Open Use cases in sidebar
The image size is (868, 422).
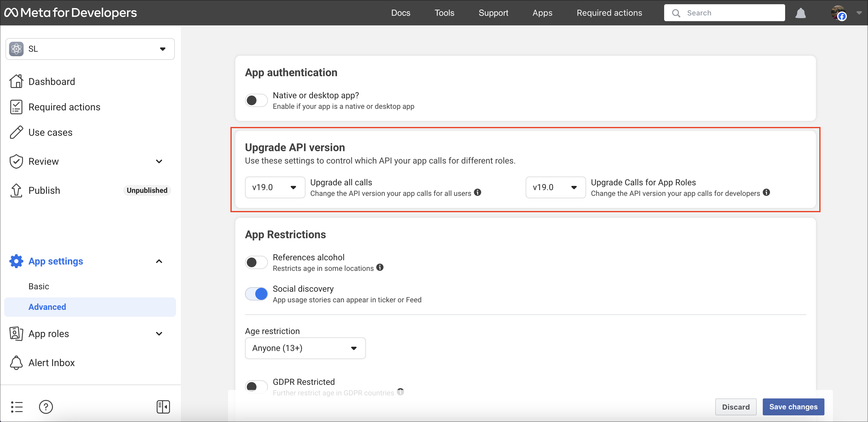pos(50,132)
